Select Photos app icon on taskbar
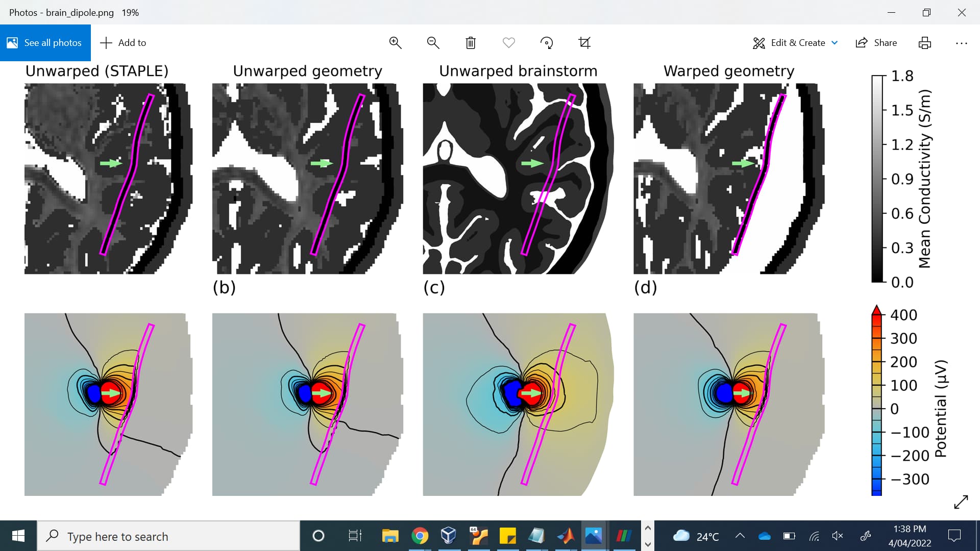980x551 pixels. (594, 536)
